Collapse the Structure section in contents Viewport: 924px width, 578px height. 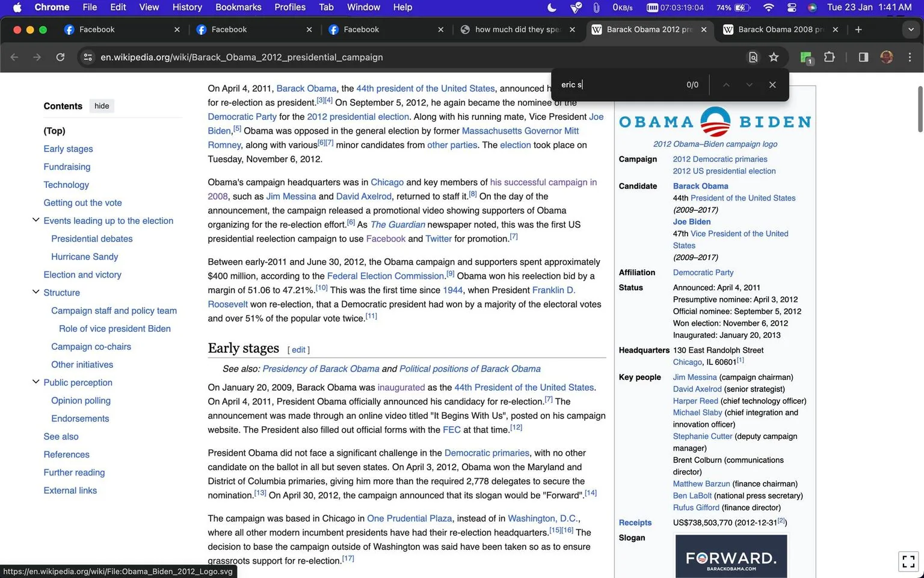pyautogui.click(x=35, y=292)
